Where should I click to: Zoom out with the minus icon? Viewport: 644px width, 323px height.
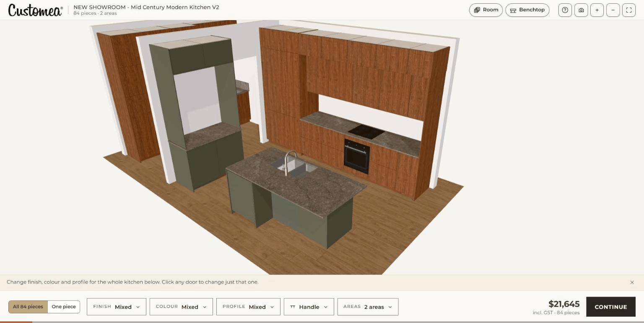(613, 10)
